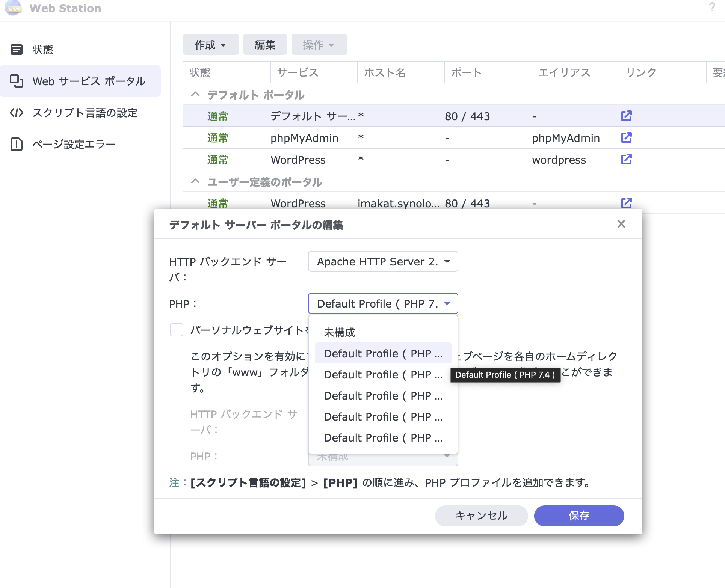Click the 保存 button
The width and height of the screenshot is (725, 588).
click(578, 516)
